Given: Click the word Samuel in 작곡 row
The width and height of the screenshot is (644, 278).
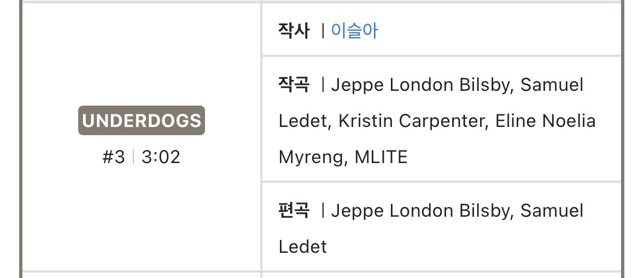Looking at the screenshot, I should point(552,85).
